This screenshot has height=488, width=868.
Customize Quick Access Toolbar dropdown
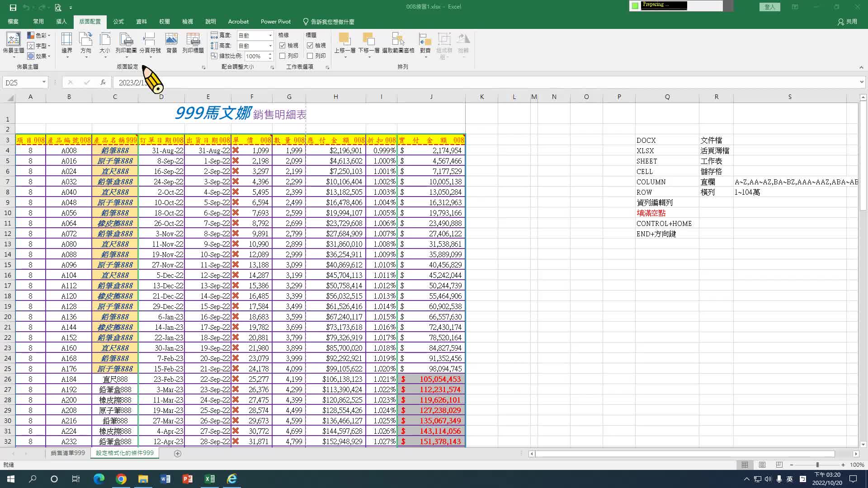tap(71, 8)
